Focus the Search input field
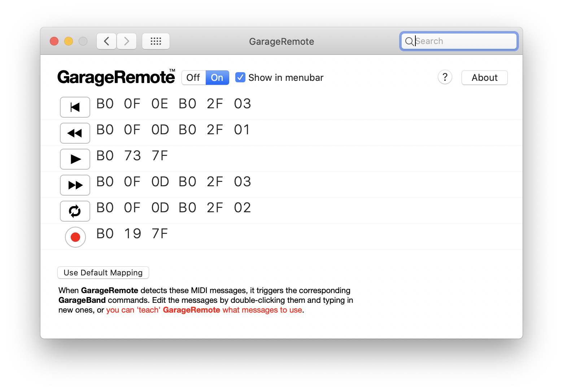Viewport: 563px width, 392px height. [x=459, y=41]
